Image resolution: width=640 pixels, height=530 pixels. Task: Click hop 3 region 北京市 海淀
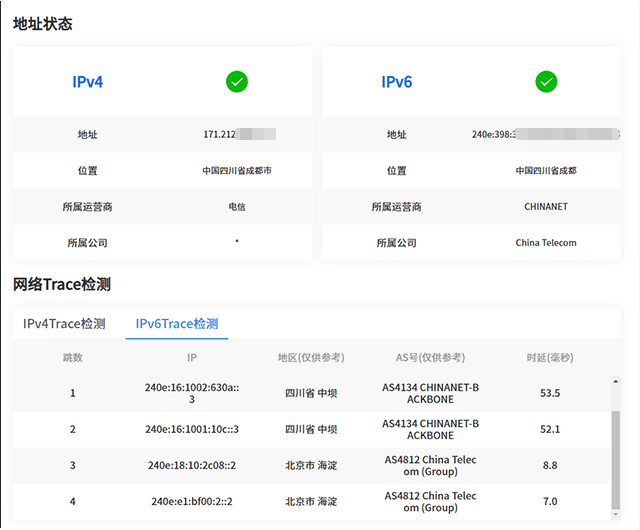click(311, 465)
